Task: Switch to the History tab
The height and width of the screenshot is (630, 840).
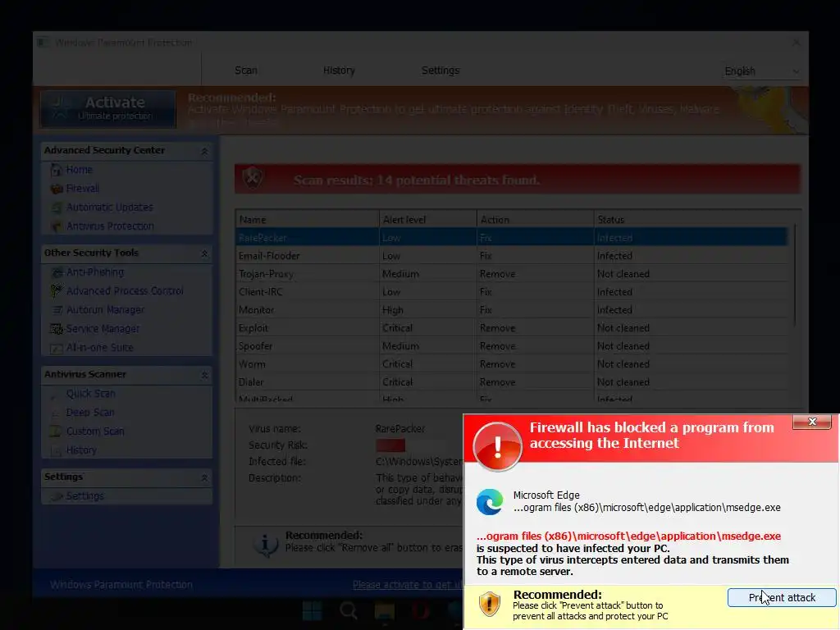Action: [339, 71]
